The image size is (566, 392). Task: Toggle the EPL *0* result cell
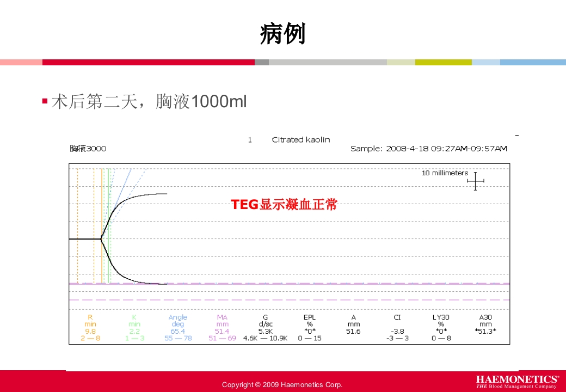point(309,330)
